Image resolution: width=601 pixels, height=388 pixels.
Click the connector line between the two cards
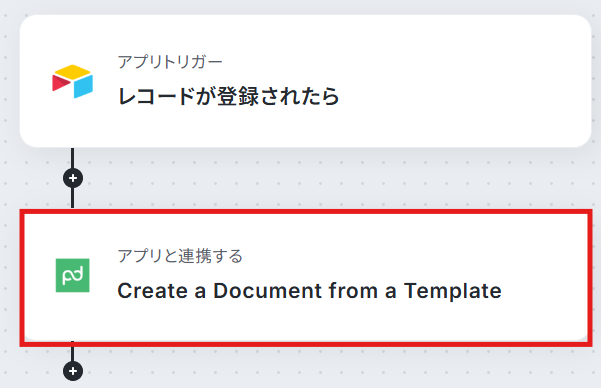[72, 157]
